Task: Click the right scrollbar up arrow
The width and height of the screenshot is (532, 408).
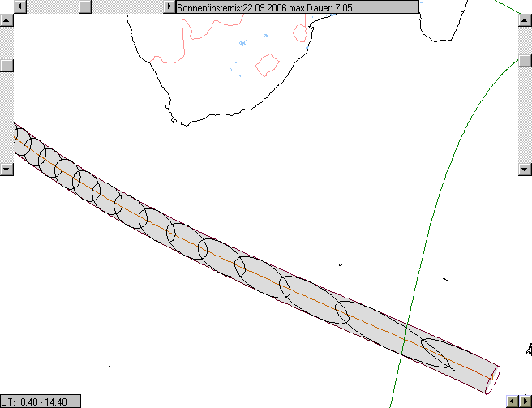Action: click(525, 20)
